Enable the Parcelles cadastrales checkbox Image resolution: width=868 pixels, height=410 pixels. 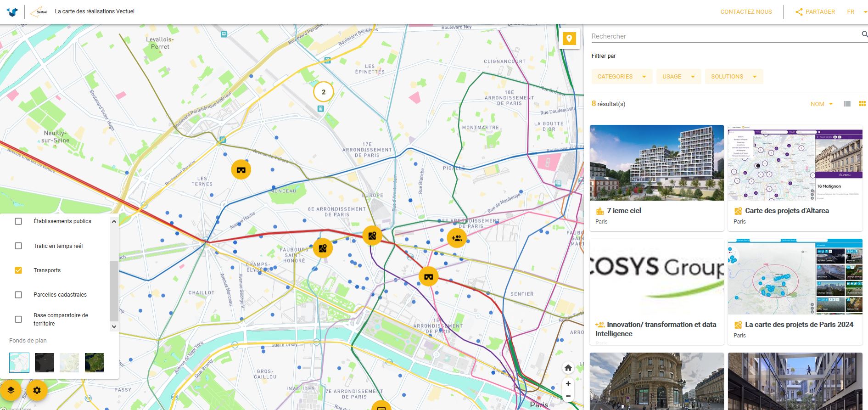(18, 295)
